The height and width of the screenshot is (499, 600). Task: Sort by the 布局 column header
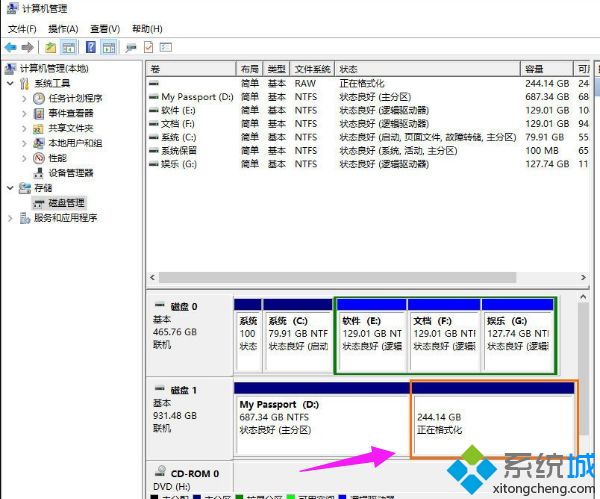click(x=249, y=69)
